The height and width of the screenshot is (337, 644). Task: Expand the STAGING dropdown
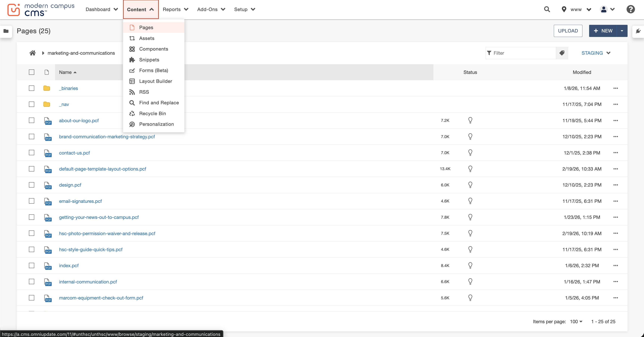(596, 53)
